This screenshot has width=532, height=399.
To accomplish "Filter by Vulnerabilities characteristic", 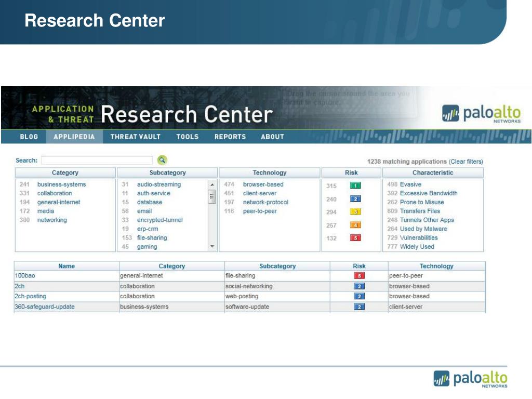I will [x=419, y=237].
